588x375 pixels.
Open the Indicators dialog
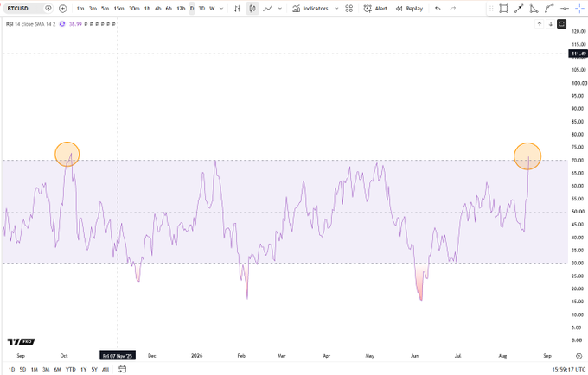click(x=310, y=9)
